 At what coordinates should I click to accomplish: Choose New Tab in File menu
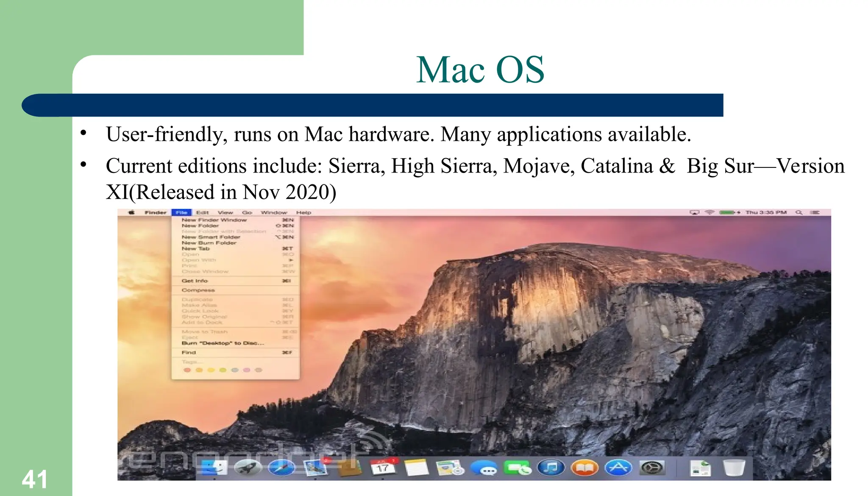(x=236, y=248)
